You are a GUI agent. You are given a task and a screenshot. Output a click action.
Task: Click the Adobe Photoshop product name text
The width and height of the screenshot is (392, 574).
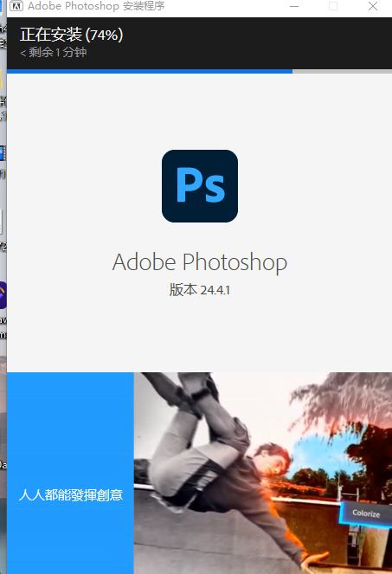pos(200,262)
